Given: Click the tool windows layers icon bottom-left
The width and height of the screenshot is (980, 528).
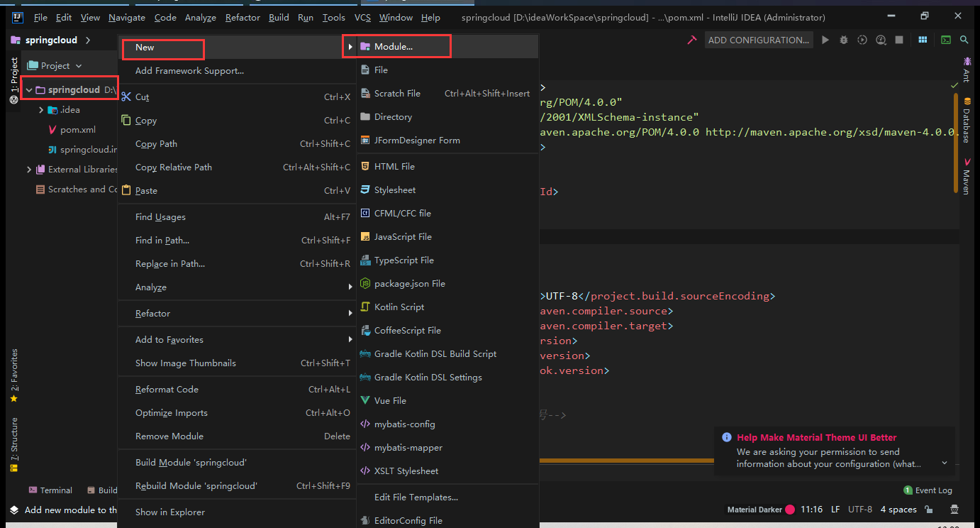Looking at the screenshot, I should [13, 510].
